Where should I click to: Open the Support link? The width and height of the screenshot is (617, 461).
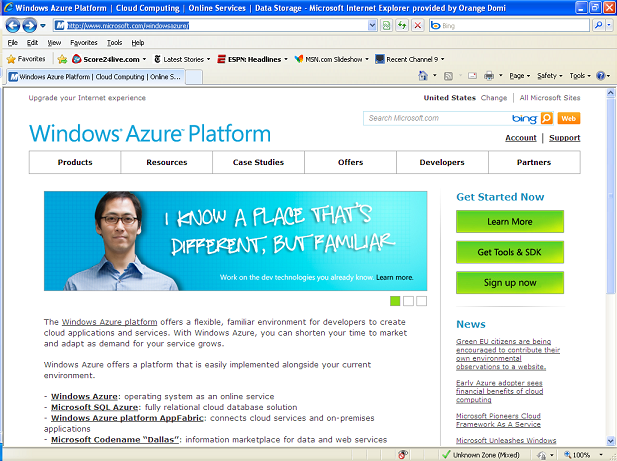click(565, 138)
